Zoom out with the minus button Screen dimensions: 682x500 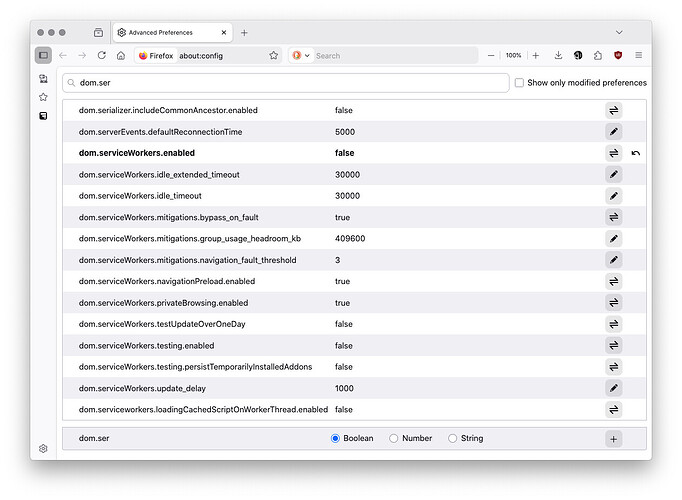coord(491,55)
